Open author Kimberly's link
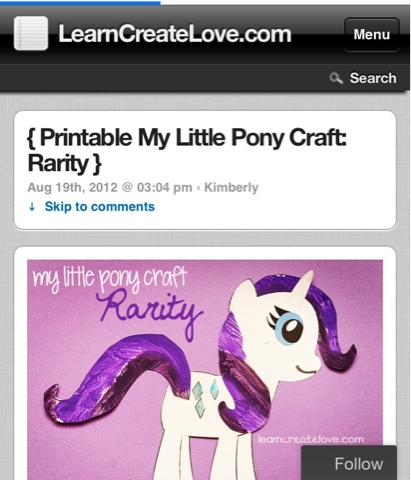Viewport: 411px width, 480px height. click(231, 187)
